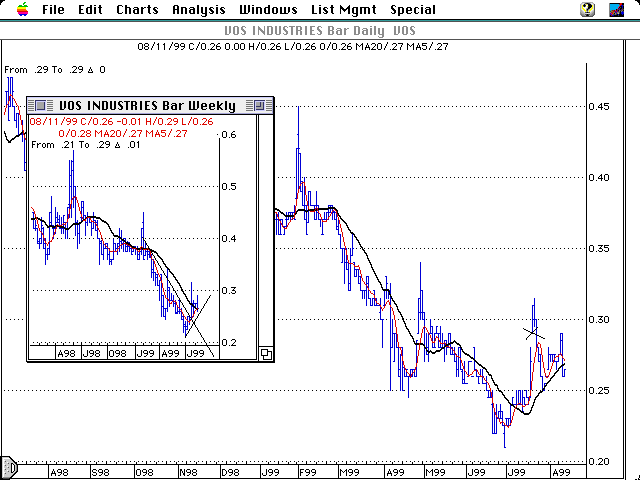Click the red weekly data readout text

pos(121,127)
